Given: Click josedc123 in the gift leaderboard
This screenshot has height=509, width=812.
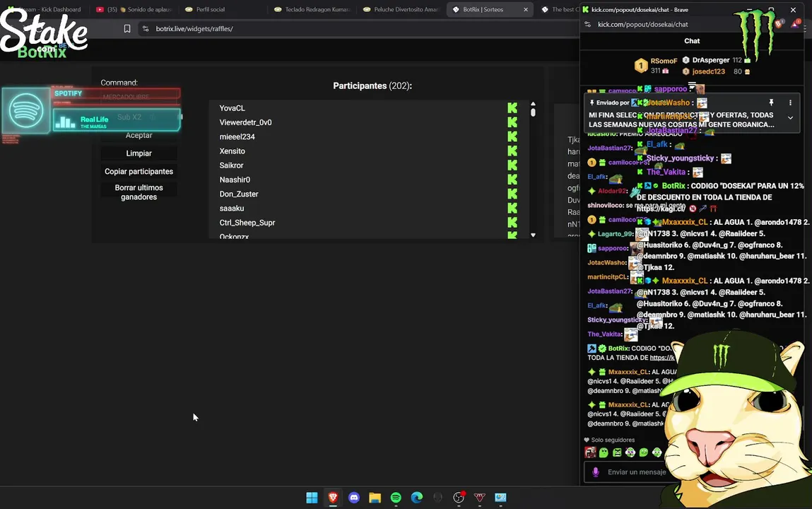Looking at the screenshot, I should (708, 71).
